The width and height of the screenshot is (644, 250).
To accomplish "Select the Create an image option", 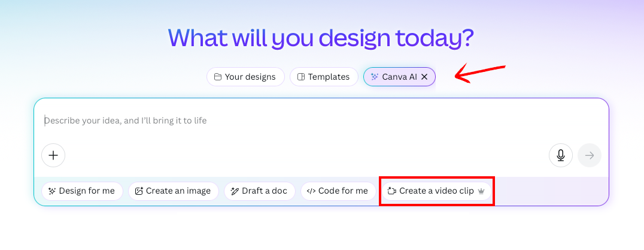I will tap(174, 191).
